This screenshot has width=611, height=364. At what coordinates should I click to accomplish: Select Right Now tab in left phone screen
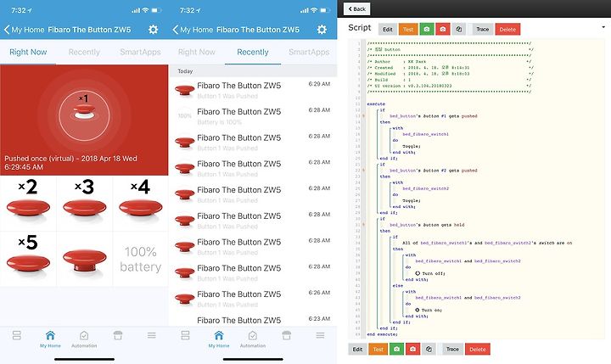tap(28, 52)
